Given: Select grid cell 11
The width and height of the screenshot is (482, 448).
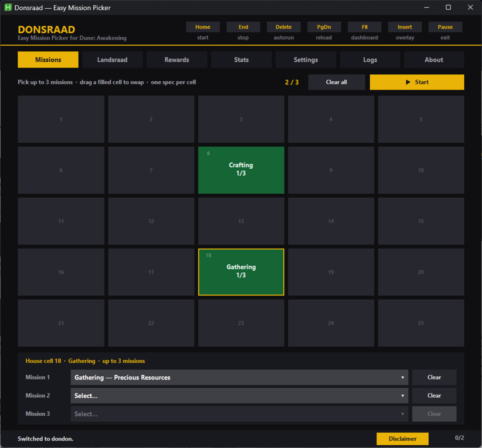Looking at the screenshot, I should [x=61, y=221].
